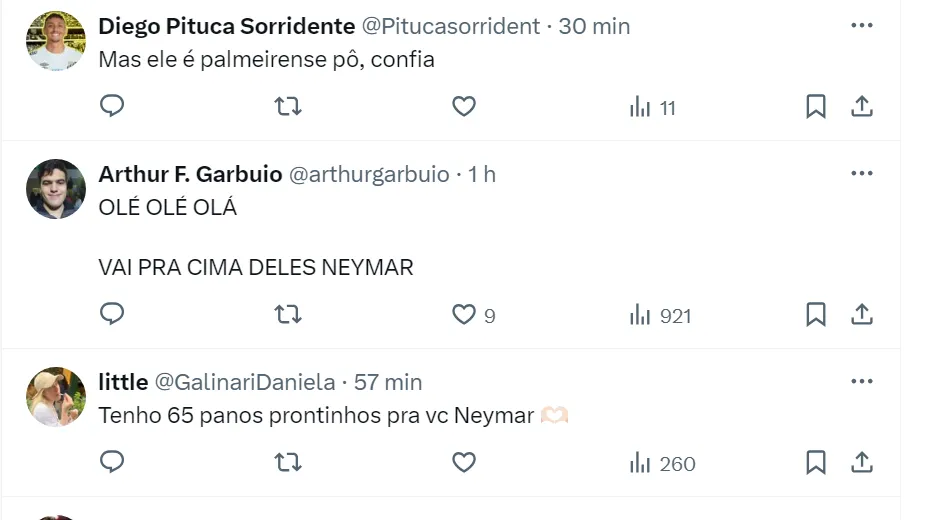Open the @GalinariDaniela handle link
931x520 pixels.
click(244, 382)
